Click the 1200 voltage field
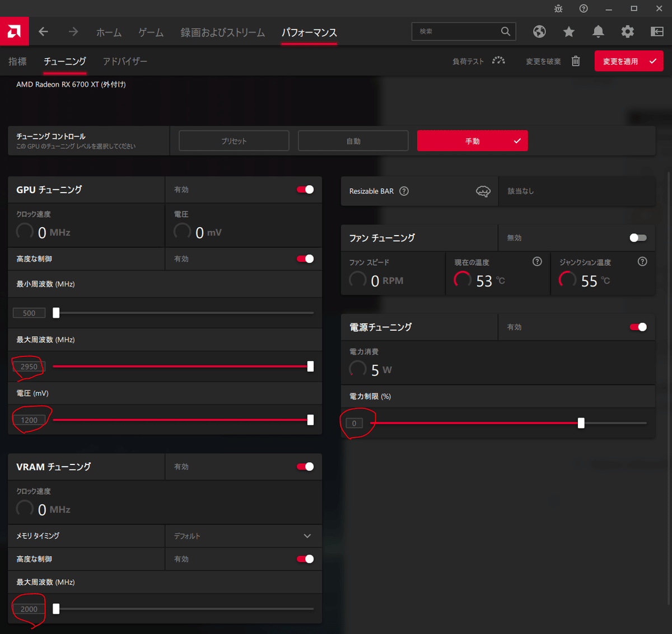 (x=29, y=420)
